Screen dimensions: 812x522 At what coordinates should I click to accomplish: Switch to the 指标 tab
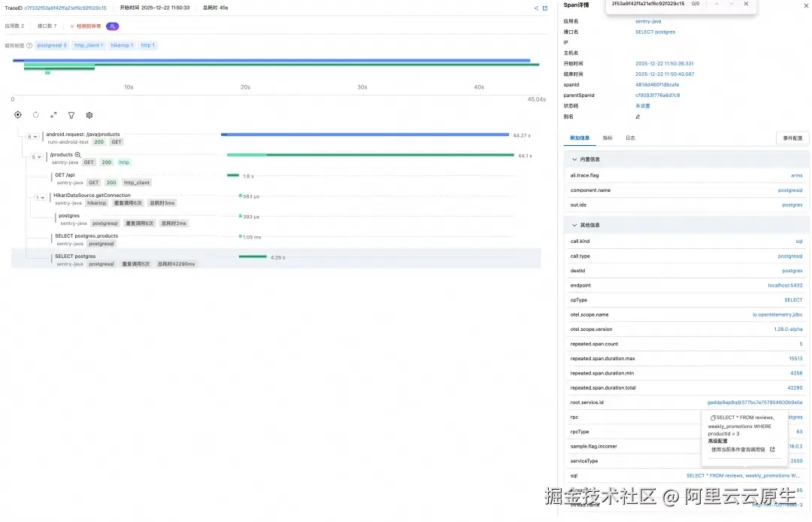tap(607, 138)
